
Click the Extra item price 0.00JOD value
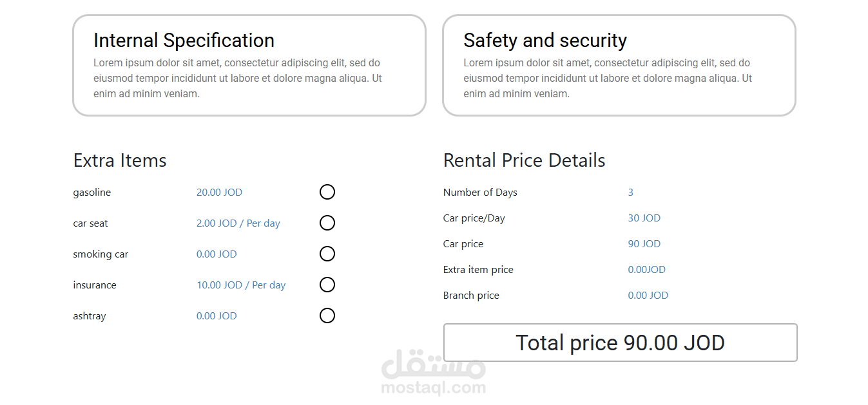tap(646, 270)
